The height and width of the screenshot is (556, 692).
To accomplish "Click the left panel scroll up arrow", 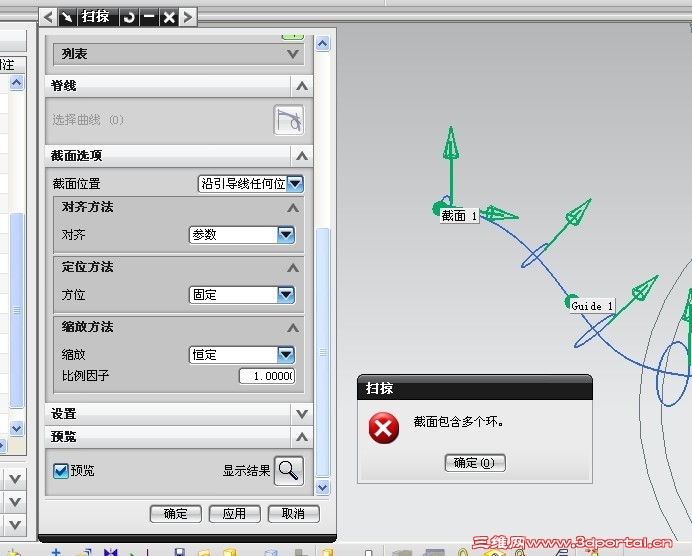I will [16, 83].
